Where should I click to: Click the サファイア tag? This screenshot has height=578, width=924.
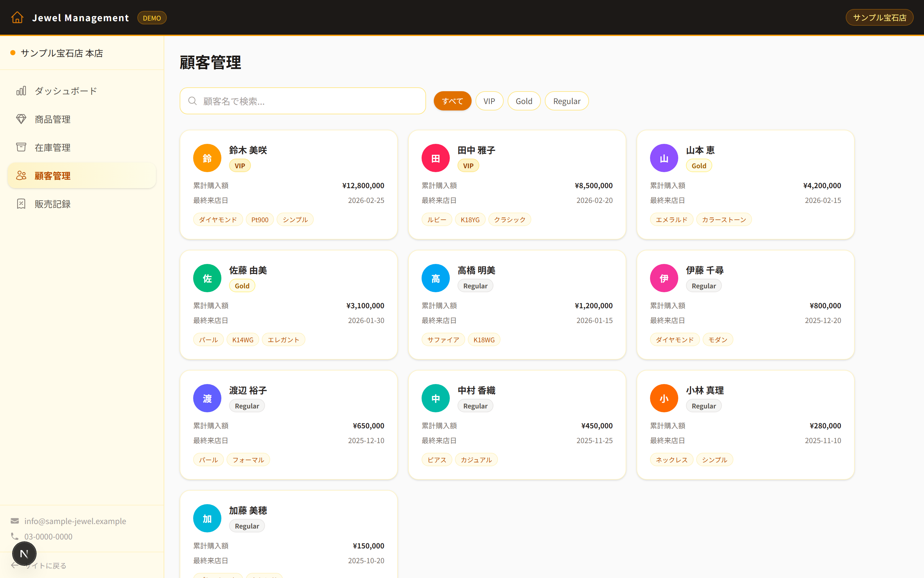443,339
